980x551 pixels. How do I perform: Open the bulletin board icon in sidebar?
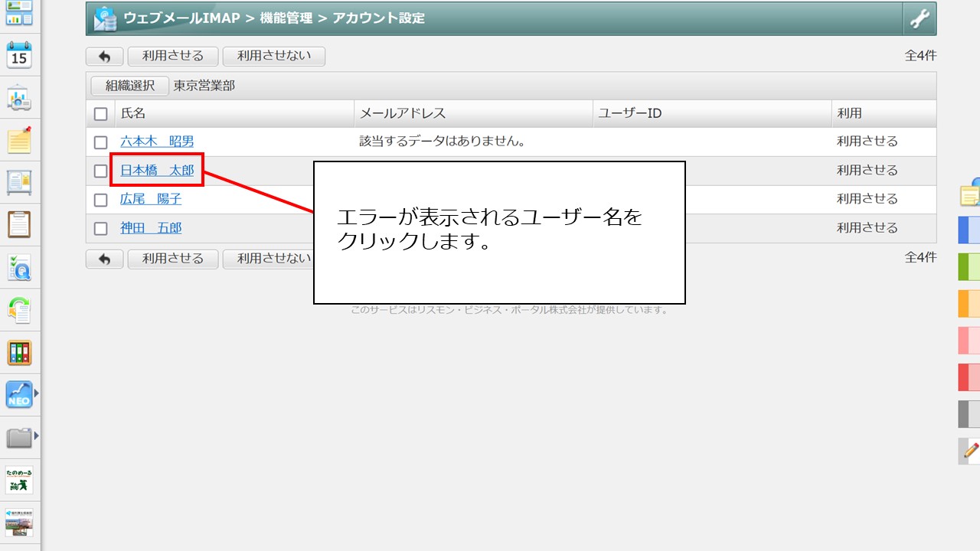(x=19, y=182)
